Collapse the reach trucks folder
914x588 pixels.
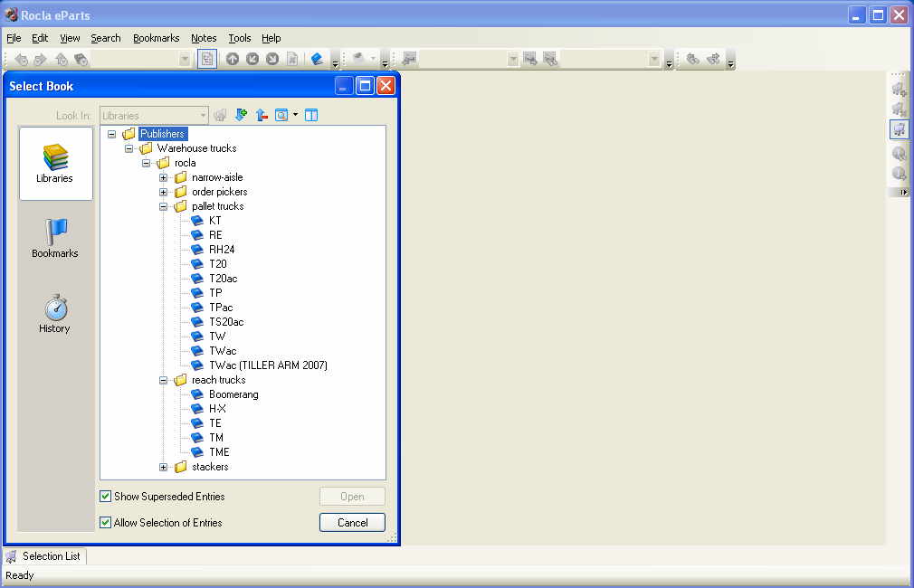tap(163, 380)
